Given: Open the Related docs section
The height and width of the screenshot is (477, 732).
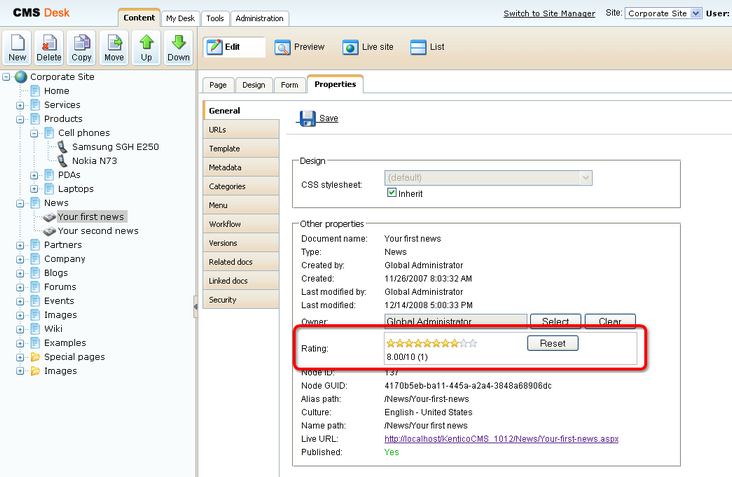Looking at the screenshot, I should click(x=241, y=262).
